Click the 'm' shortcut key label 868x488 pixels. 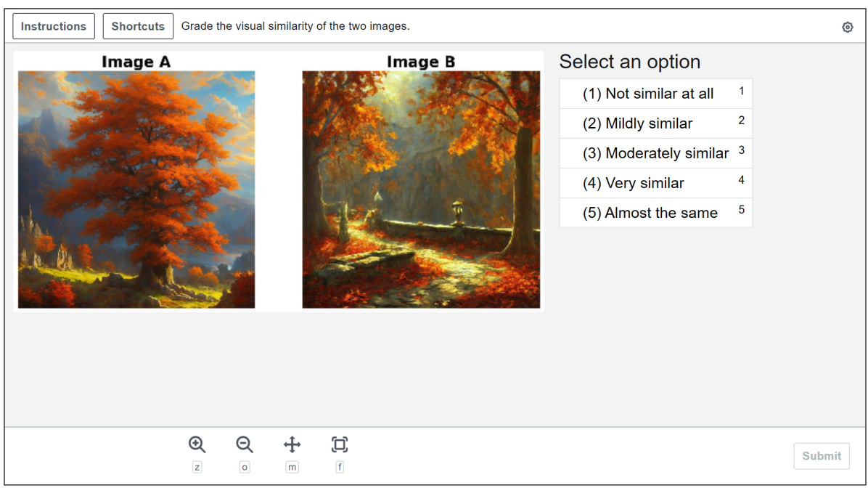click(x=292, y=467)
